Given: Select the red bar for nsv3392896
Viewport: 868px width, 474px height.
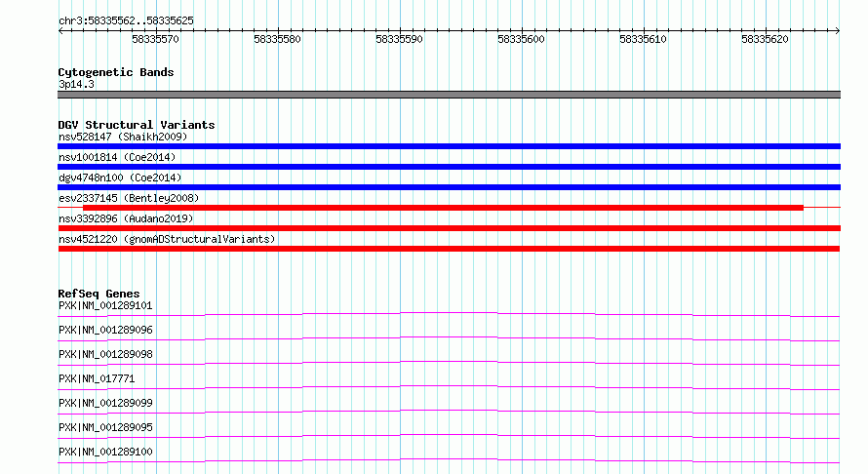Looking at the screenshot, I should (449, 228).
